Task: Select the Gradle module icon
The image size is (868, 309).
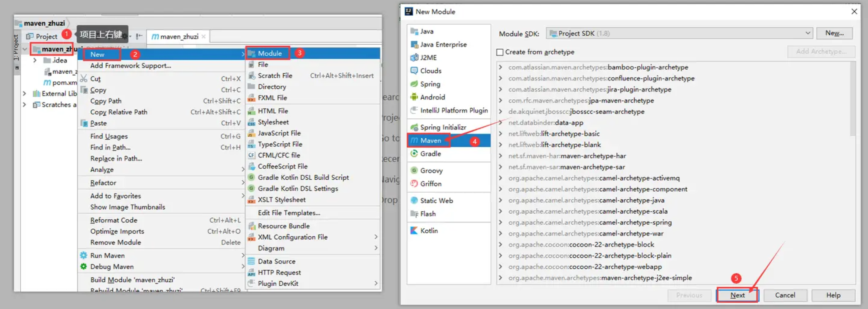Action: click(414, 154)
